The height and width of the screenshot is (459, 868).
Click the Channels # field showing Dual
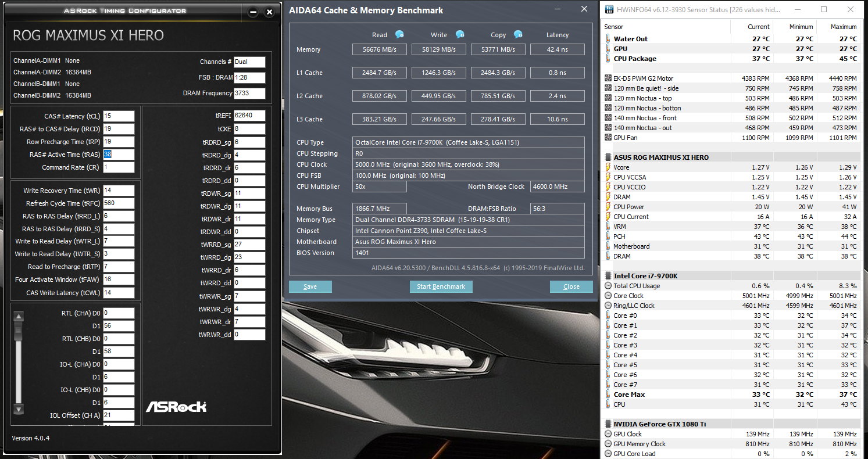pyautogui.click(x=249, y=62)
